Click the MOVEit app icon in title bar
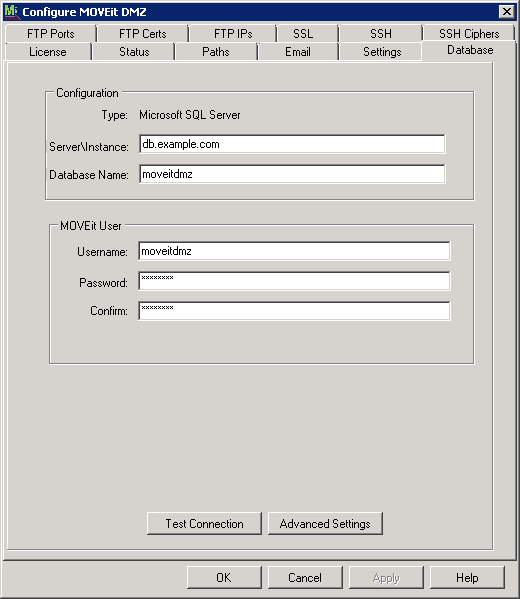The image size is (520, 599). (11, 12)
